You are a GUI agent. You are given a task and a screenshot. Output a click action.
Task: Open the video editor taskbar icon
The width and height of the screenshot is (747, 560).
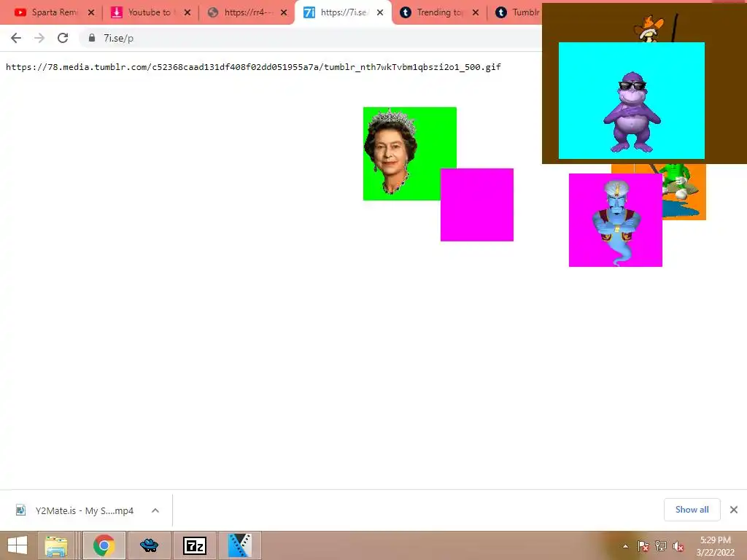(239, 545)
